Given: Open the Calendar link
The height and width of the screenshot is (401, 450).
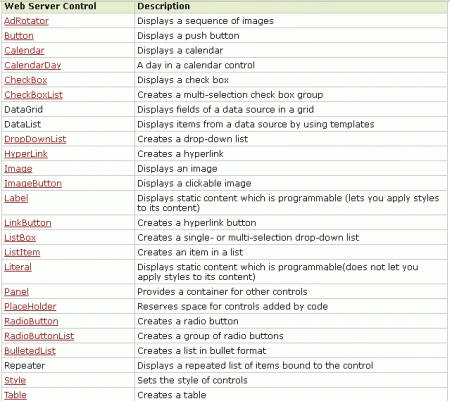Looking at the screenshot, I should click(24, 50).
